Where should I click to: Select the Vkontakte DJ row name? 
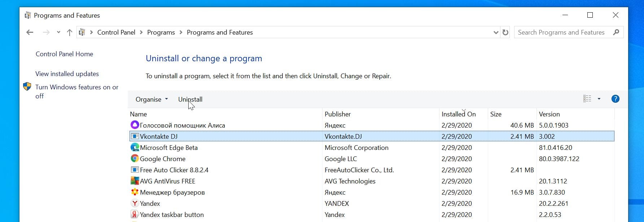pos(158,137)
